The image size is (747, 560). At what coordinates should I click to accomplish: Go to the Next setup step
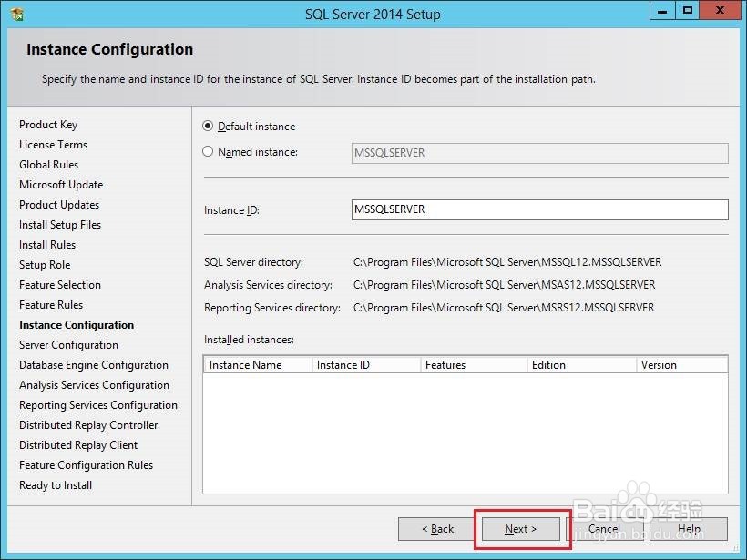(521, 528)
